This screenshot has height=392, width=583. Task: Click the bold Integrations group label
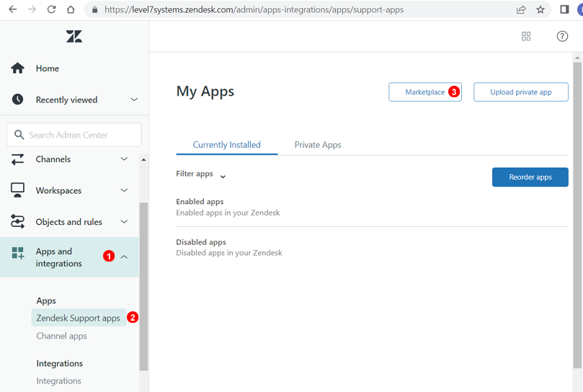tap(60, 363)
